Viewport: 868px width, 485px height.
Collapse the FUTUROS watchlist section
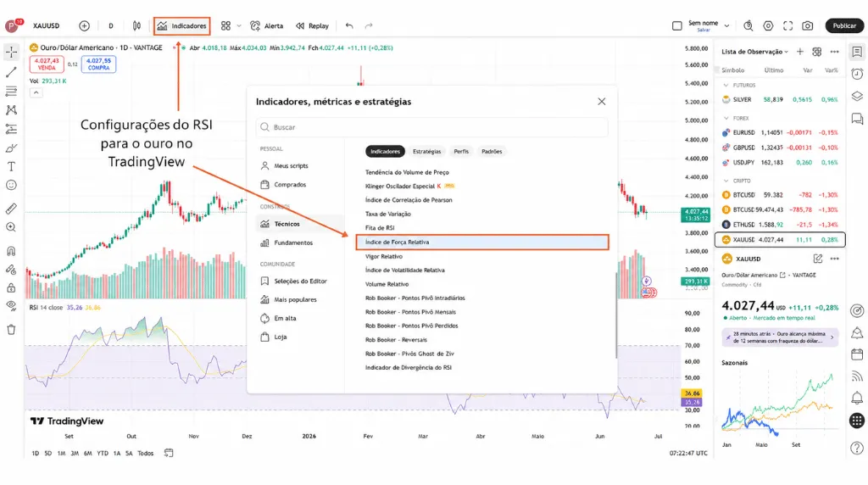coord(726,86)
